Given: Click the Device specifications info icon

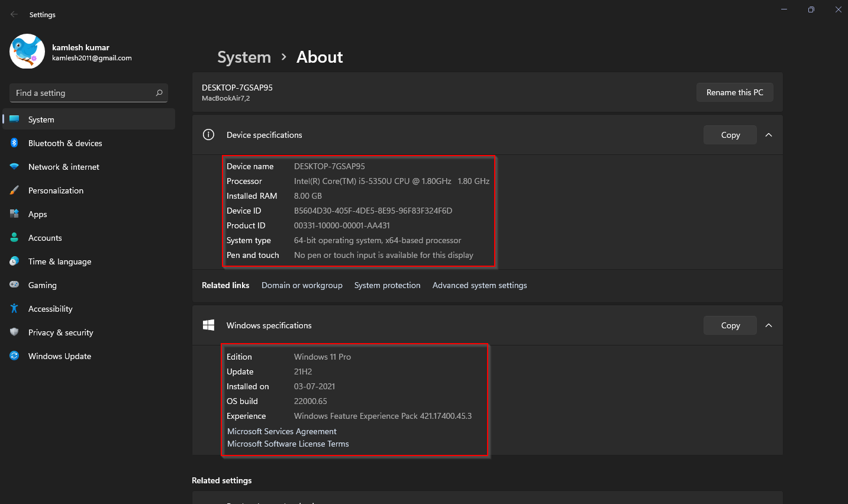Looking at the screenshot, I should click(x=208, y=134).
